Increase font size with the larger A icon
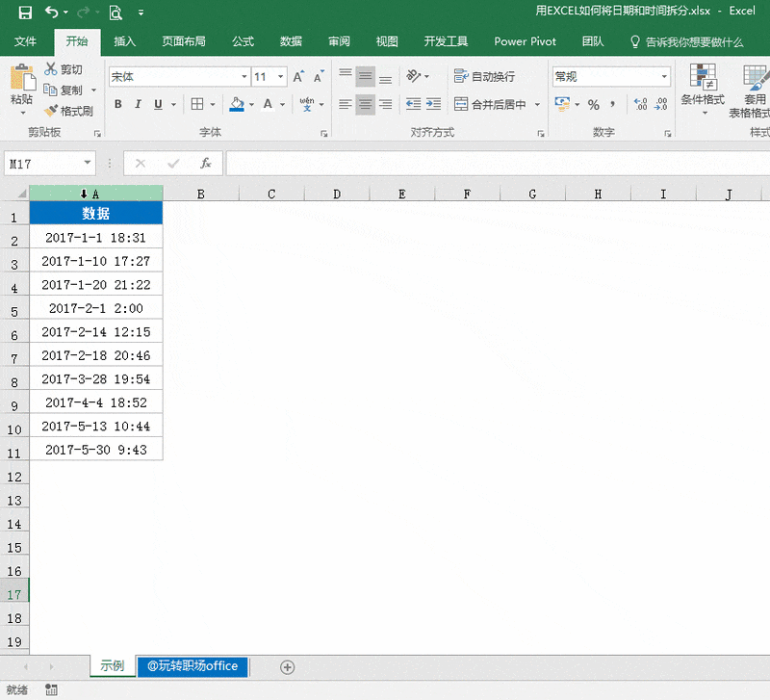 click(x=297, y=77)
